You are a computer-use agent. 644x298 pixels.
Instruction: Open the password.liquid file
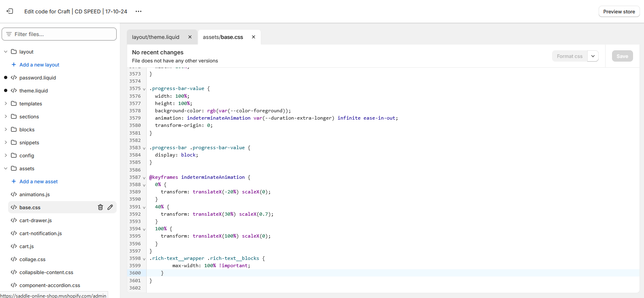click(38, 77)
